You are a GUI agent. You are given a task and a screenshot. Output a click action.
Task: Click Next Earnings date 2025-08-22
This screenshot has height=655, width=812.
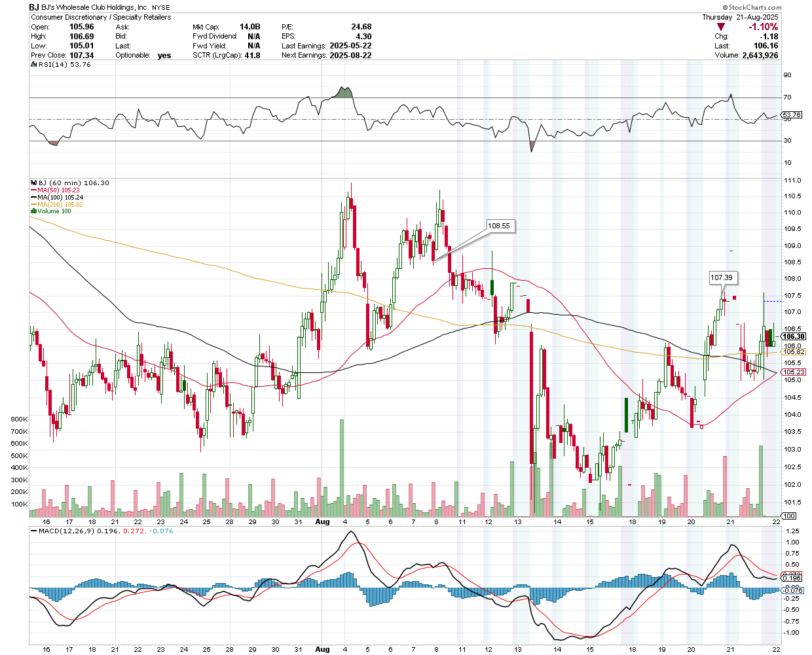(x=350, y=56)
